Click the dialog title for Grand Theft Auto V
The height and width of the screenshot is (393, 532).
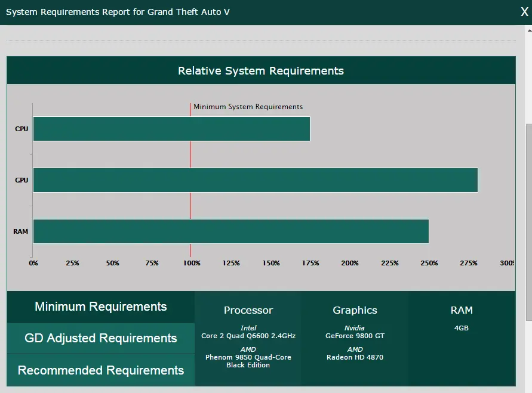[x=118, y=12]
